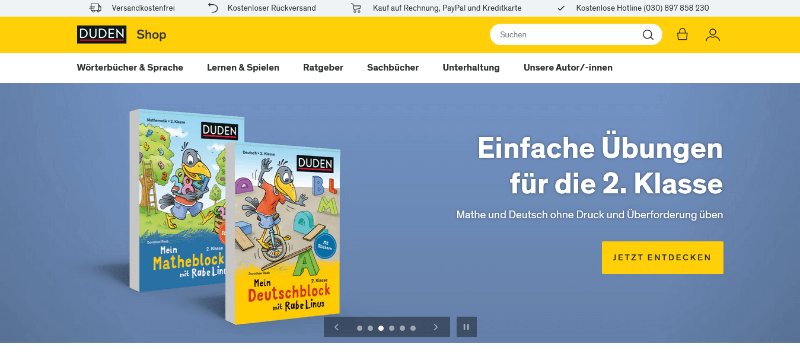Image resolution: width=800 pixels, height=364 pixels.
Task: Click the shopping cart payment icon
Action: [x=356, y=8]
